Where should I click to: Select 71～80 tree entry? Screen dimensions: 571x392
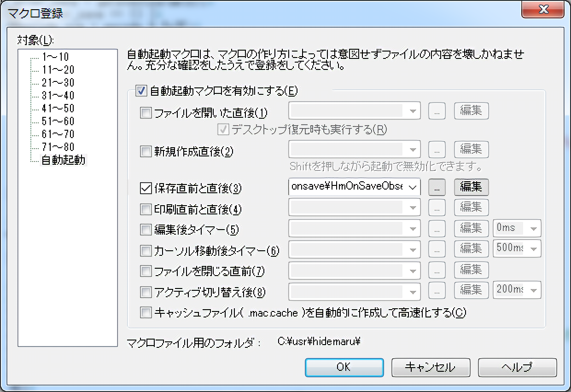[x=58, y=147]
